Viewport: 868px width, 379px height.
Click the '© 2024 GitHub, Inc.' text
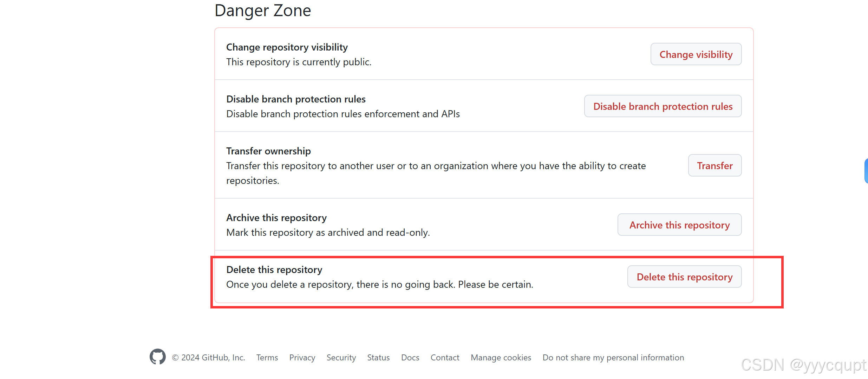tap(208, 358)
